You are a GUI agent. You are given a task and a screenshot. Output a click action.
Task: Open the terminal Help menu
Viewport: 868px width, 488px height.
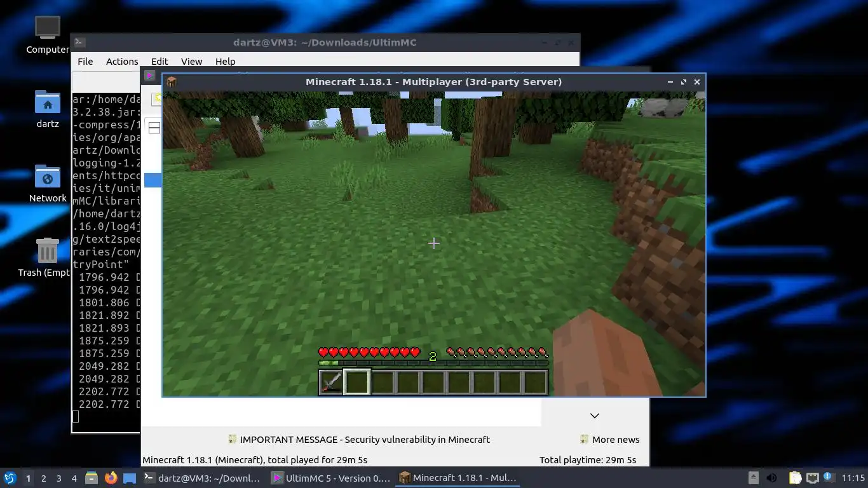(x=225, y=62)
